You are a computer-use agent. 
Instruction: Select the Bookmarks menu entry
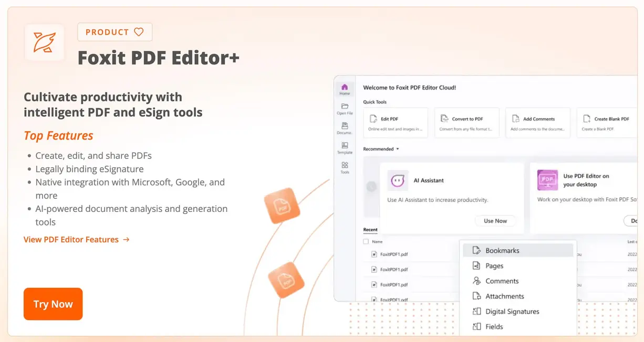pos(503,250)
